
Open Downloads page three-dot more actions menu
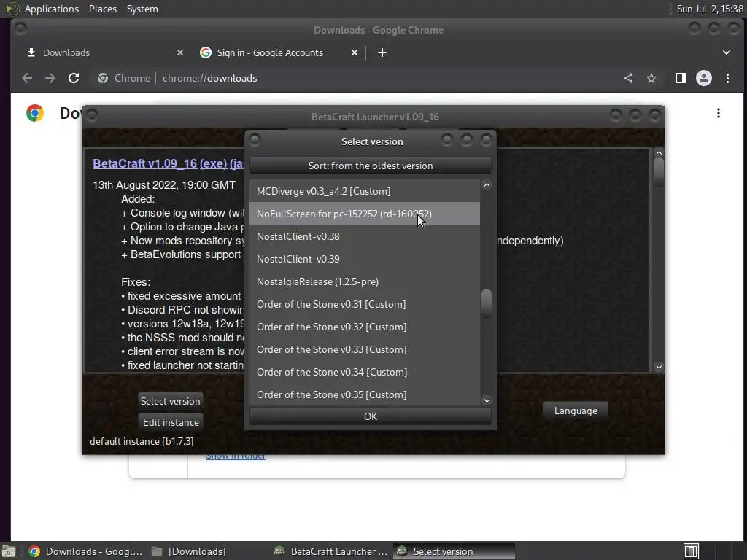[x=719, y=113]
